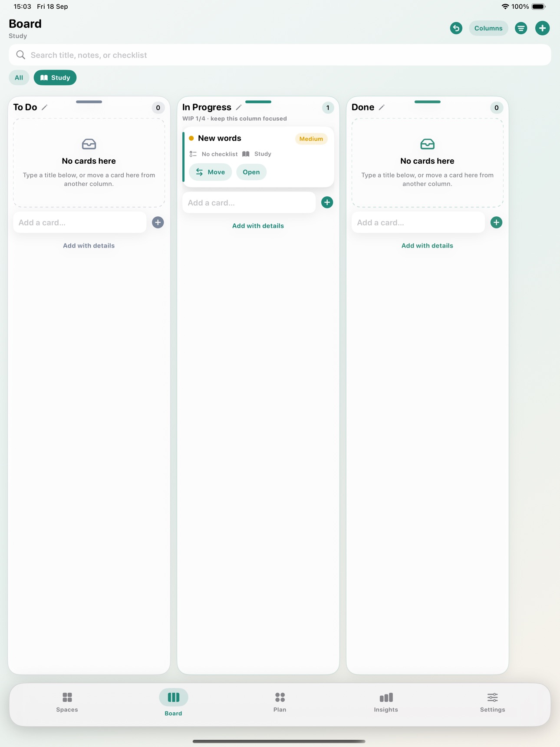Switch to the Plan tab

click(280, 702)
